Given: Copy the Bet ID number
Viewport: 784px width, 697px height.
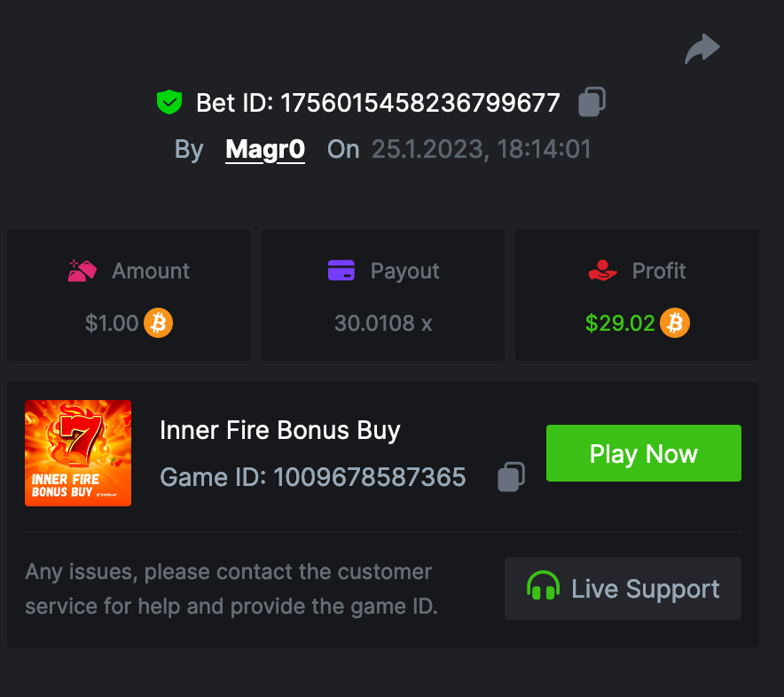Looking at the screenshot, I should pos(592,102).
